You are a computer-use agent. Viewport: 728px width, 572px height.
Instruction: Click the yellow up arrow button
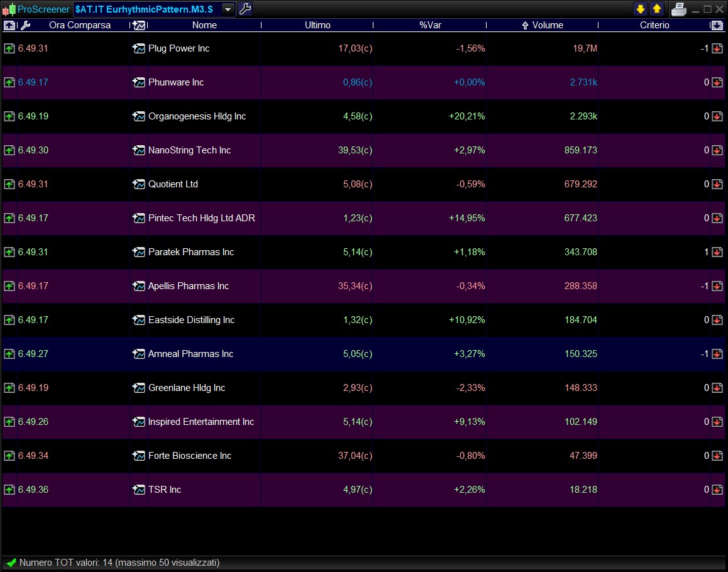(x=656, y=9)
